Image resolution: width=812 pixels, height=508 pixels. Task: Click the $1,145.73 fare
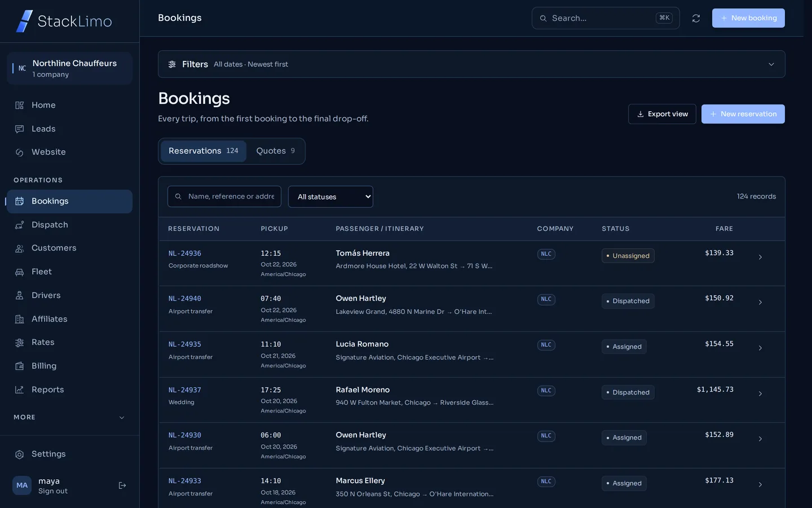[x=715, y=389]
